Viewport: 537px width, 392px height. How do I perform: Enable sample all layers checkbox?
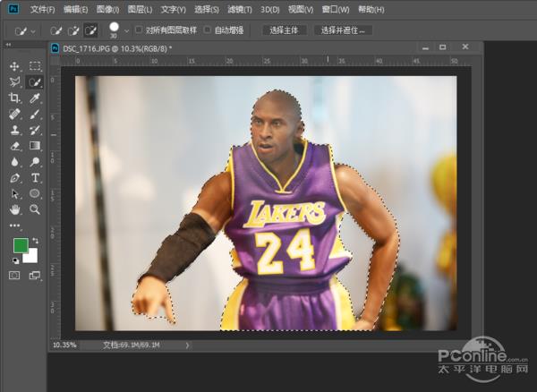(x=139, y=30)
